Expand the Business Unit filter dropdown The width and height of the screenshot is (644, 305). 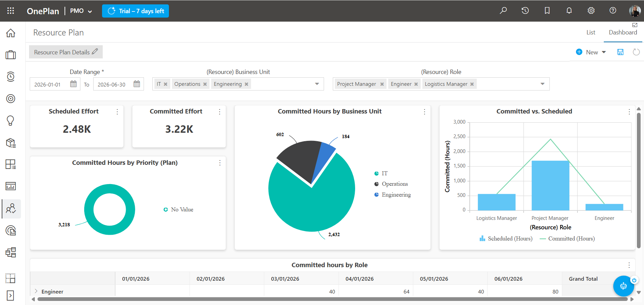(317, 84)
